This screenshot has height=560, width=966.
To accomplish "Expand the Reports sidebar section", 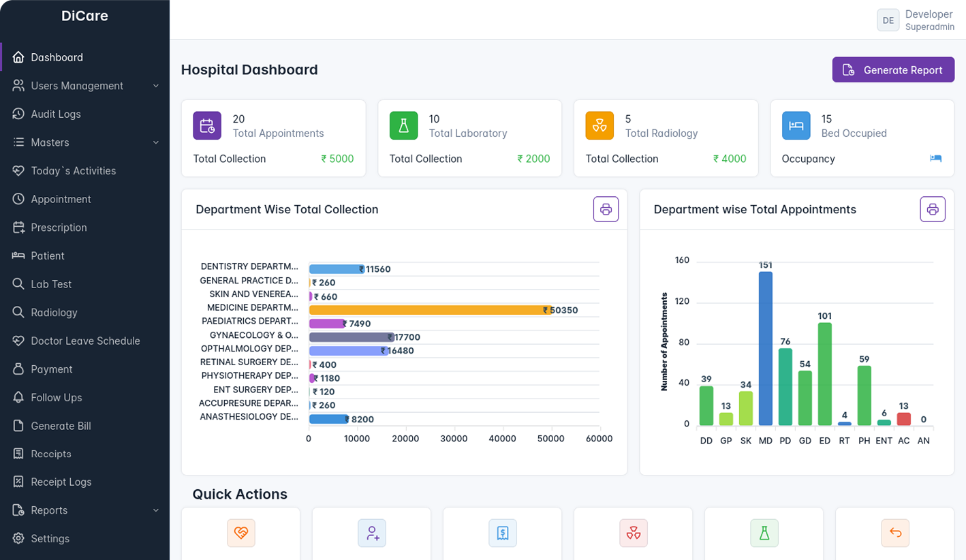I will (155, 510).
